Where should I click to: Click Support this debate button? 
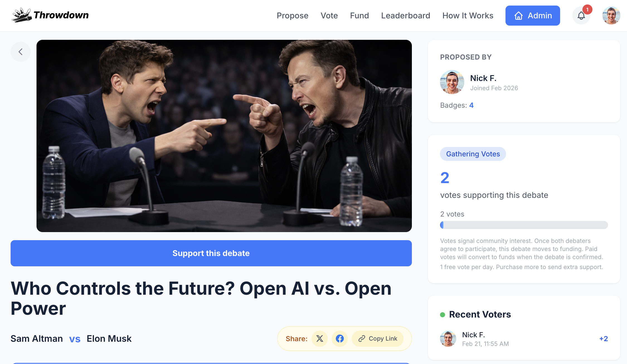[x=211, y=253]
